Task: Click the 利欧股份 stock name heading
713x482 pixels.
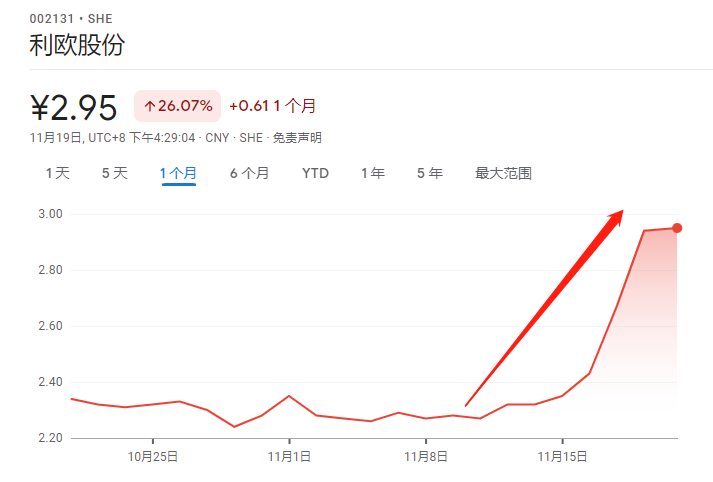Action: pos(78,45)
